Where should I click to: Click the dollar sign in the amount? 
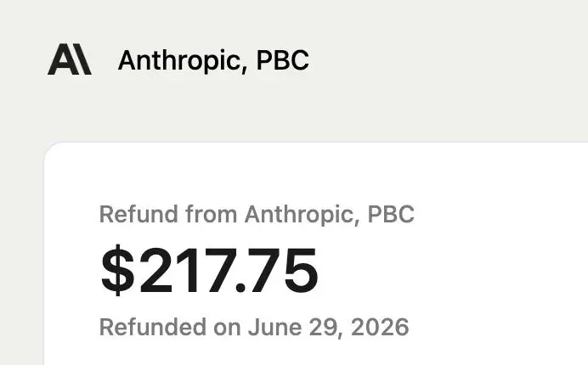[x=117, y=269]
